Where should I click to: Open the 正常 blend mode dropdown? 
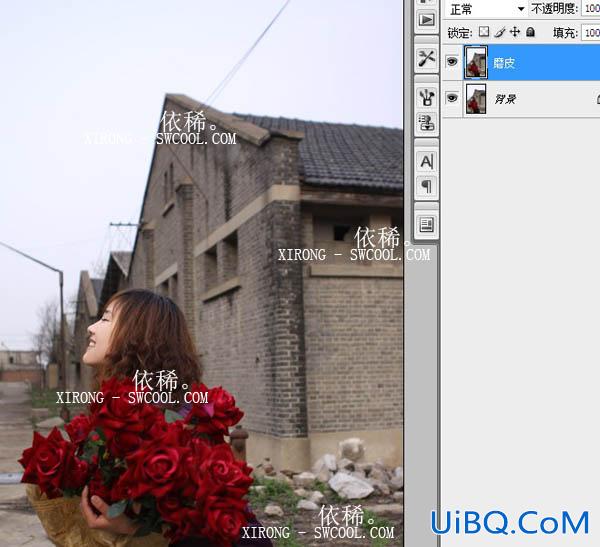click(485, 9)
